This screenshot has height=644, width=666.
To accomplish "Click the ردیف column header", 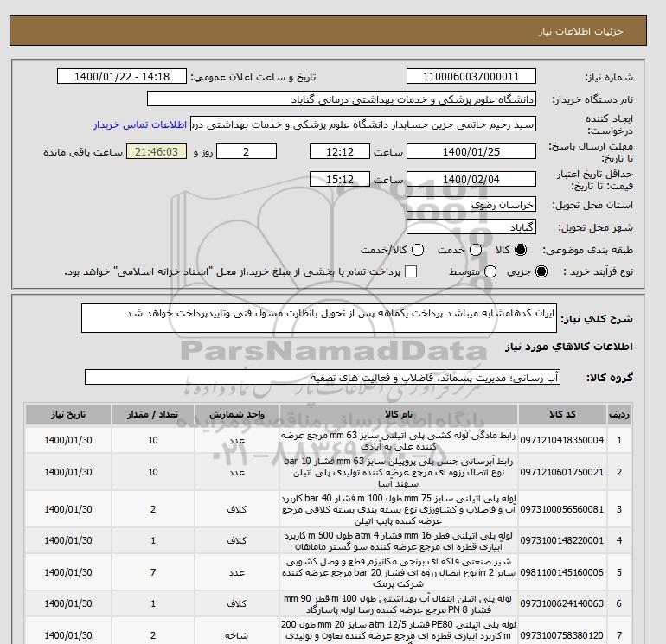I will pos(619,414).
